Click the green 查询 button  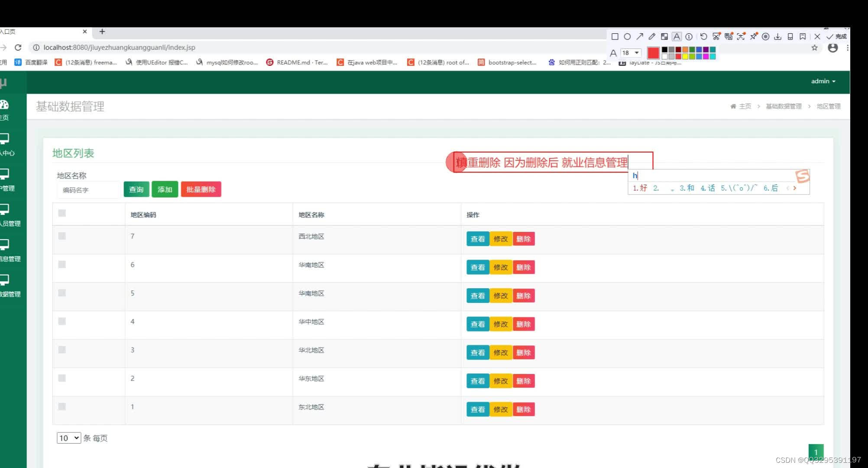(x=136, y=189)
